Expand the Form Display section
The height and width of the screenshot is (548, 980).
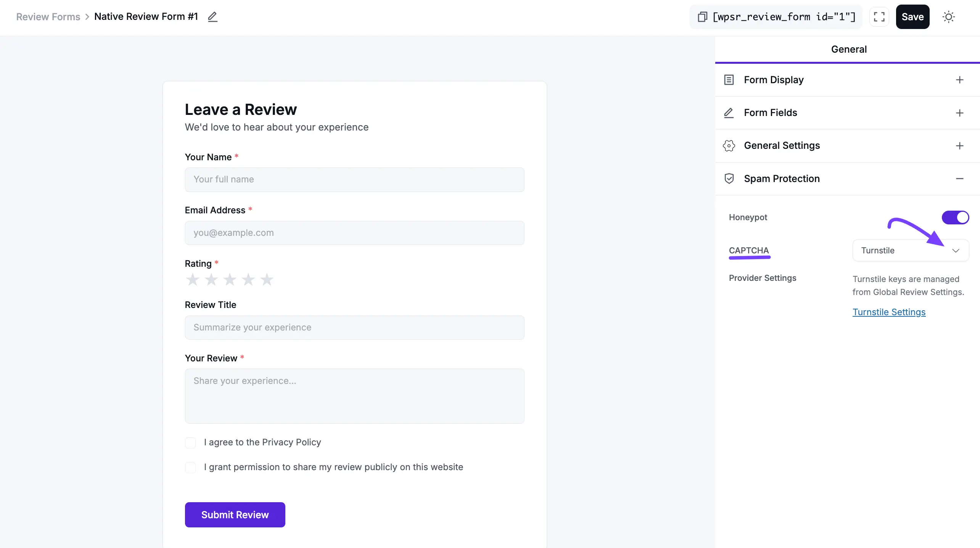[960, 80]
